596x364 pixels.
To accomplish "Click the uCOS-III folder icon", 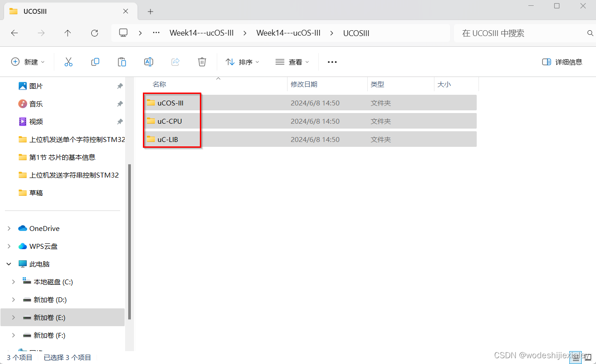I will tap(150, 103).
